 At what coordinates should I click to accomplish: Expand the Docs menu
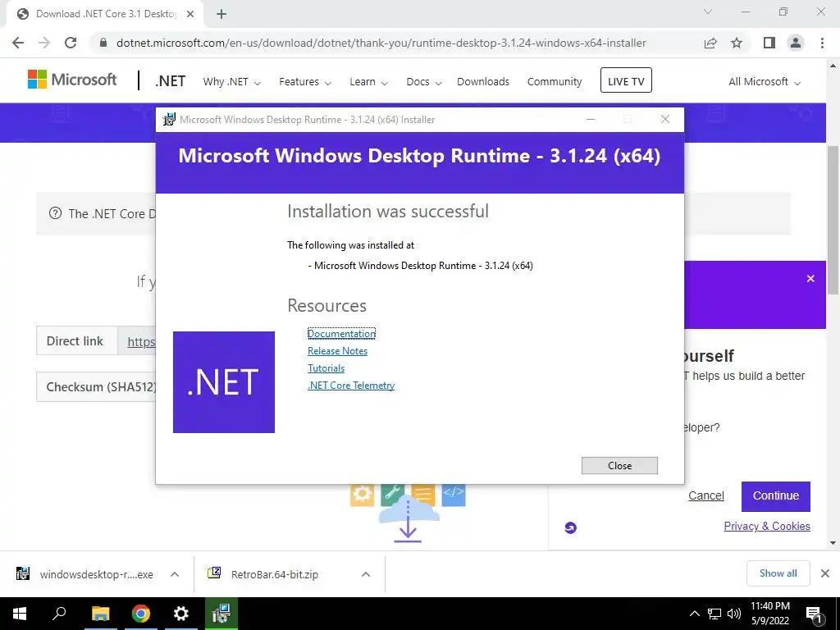(x=424, y=82)
